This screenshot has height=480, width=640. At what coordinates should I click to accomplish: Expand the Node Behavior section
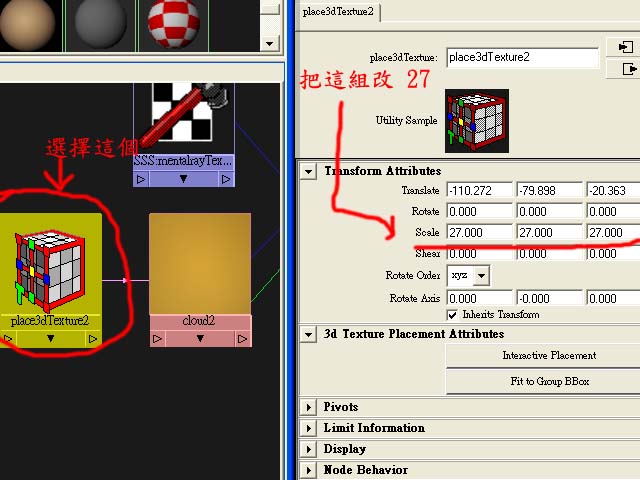(309, 470)
